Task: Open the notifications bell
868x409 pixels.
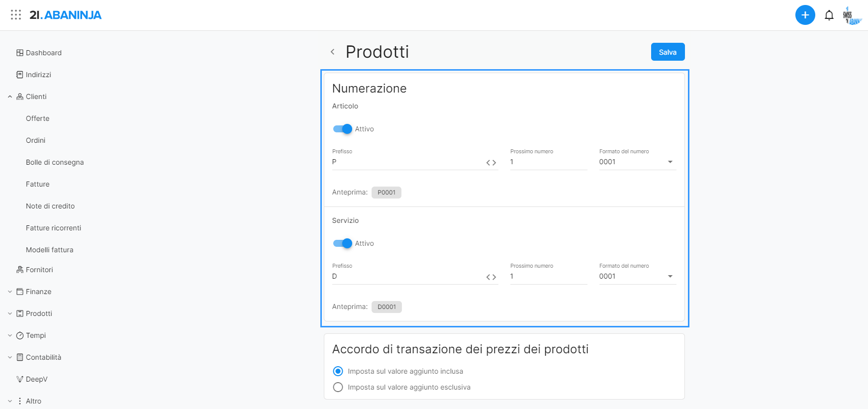Action: click(x=829, y=15)
